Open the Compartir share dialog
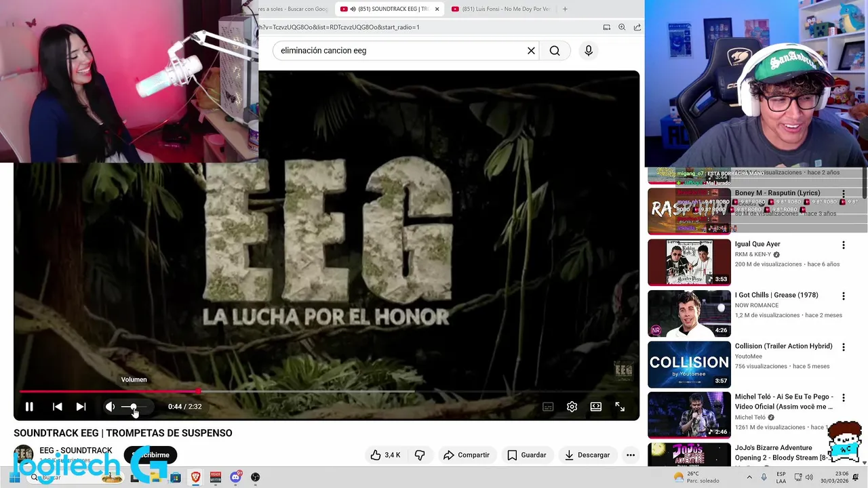868x488 pixels. 466,455
